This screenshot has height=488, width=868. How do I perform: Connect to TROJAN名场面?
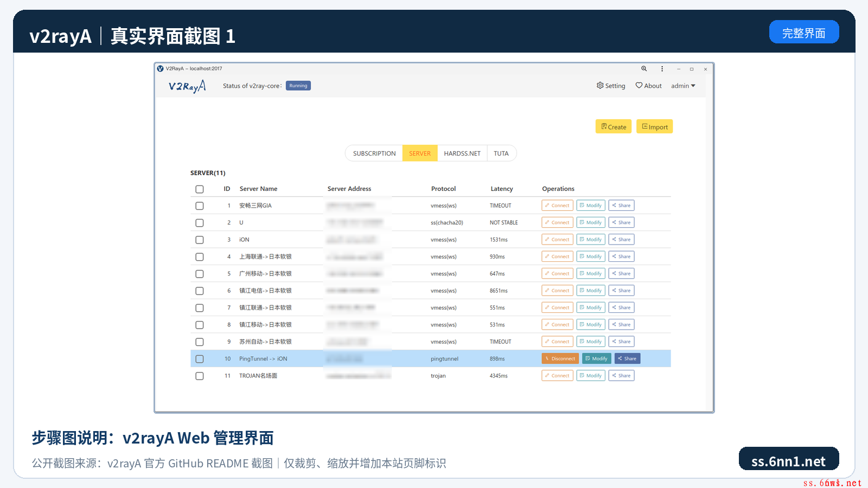[557, 375]
